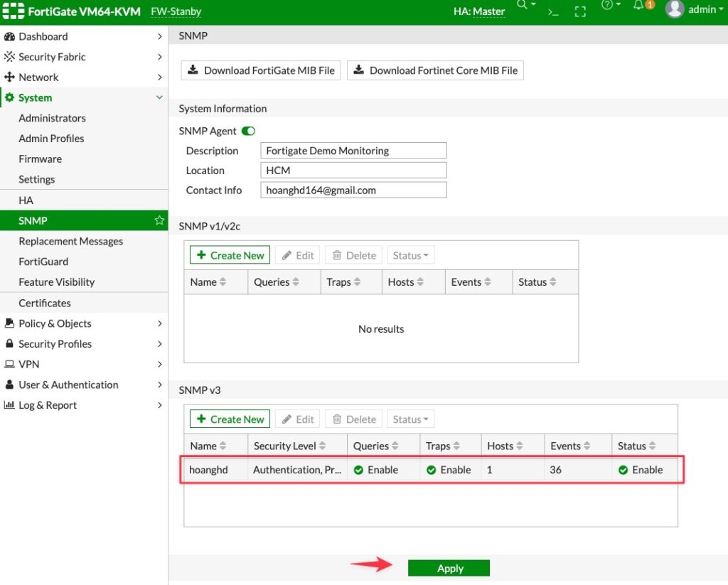Open the help question mark icon

(607, 5)
